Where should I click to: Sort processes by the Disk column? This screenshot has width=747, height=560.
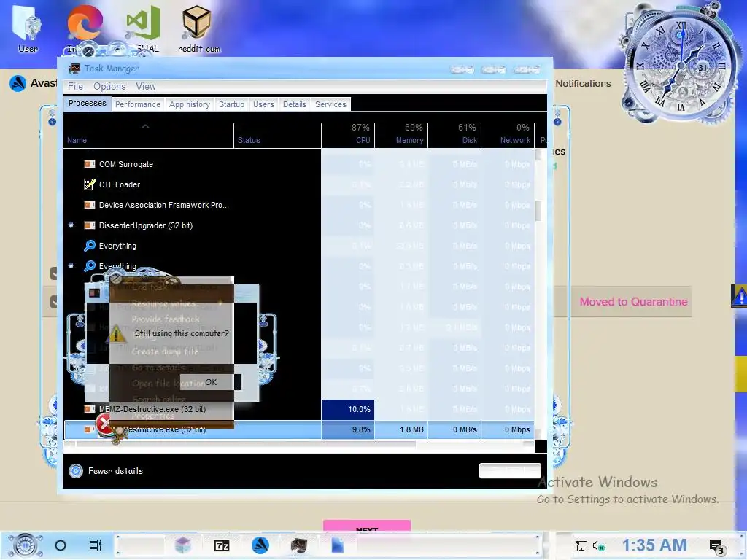tap(455, 134)
